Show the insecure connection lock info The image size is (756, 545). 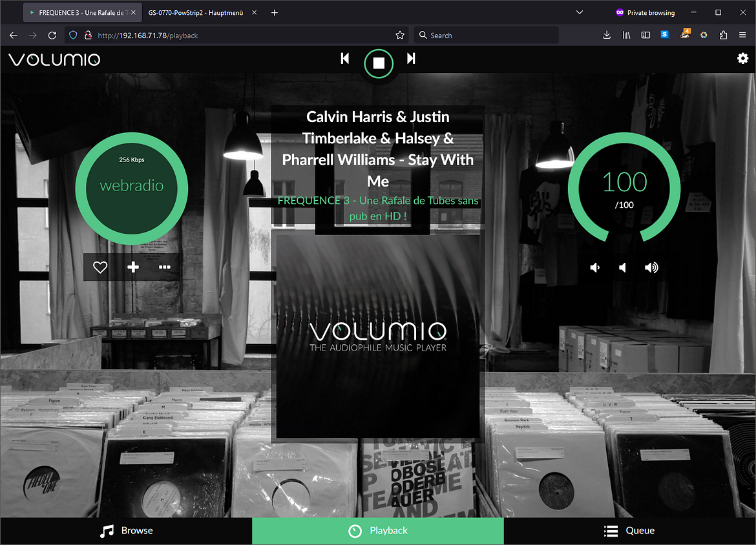(x=88, y=35)
